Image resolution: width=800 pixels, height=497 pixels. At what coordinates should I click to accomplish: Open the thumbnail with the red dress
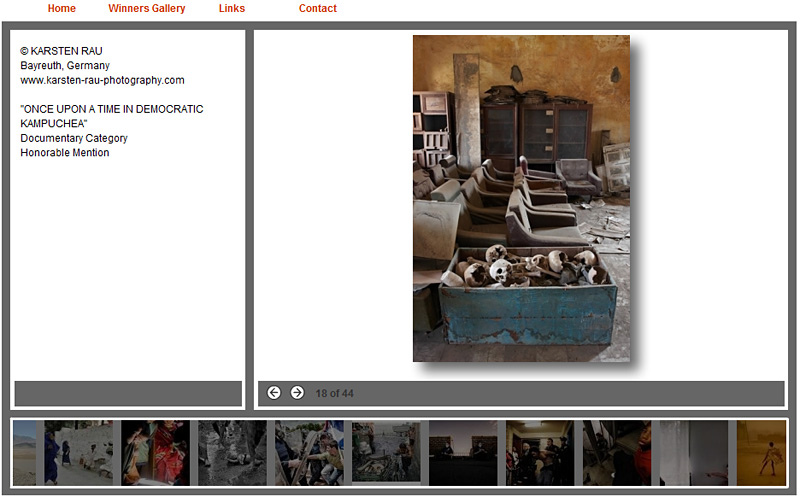coord(155,453)
